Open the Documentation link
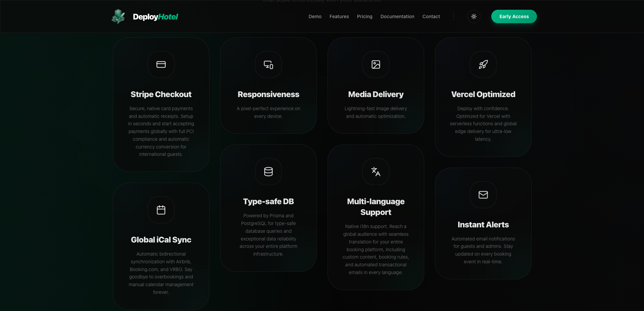644x311 pixels. [397, 16]
